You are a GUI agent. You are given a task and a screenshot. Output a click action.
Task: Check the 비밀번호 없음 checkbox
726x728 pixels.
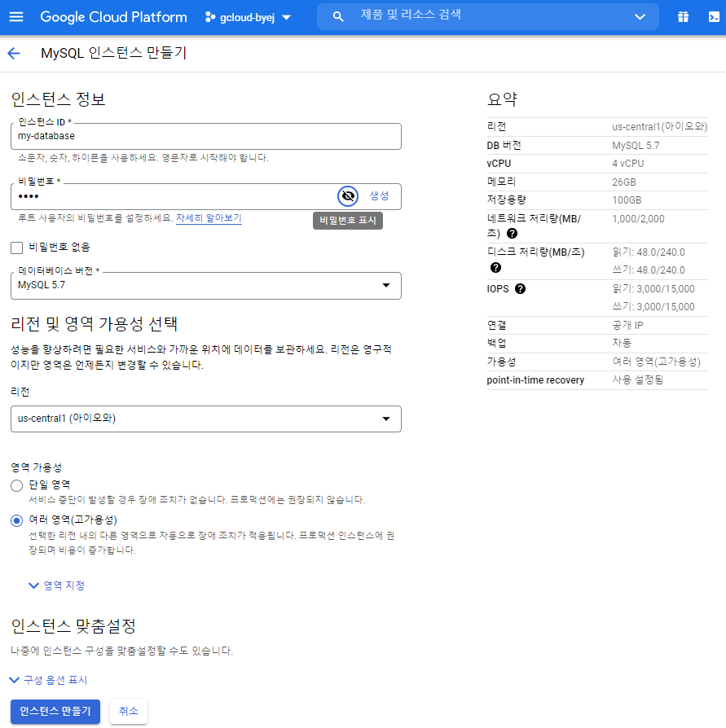(x=17, y=248)
